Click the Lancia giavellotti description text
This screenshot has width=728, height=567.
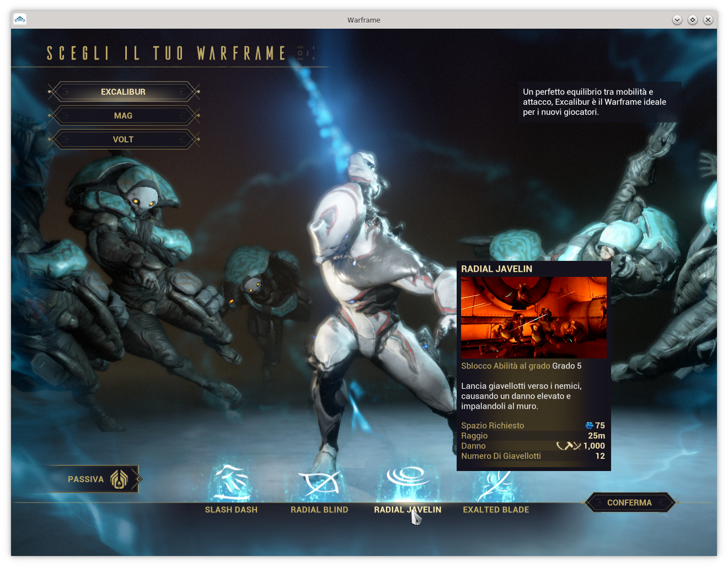click(522, 396)
